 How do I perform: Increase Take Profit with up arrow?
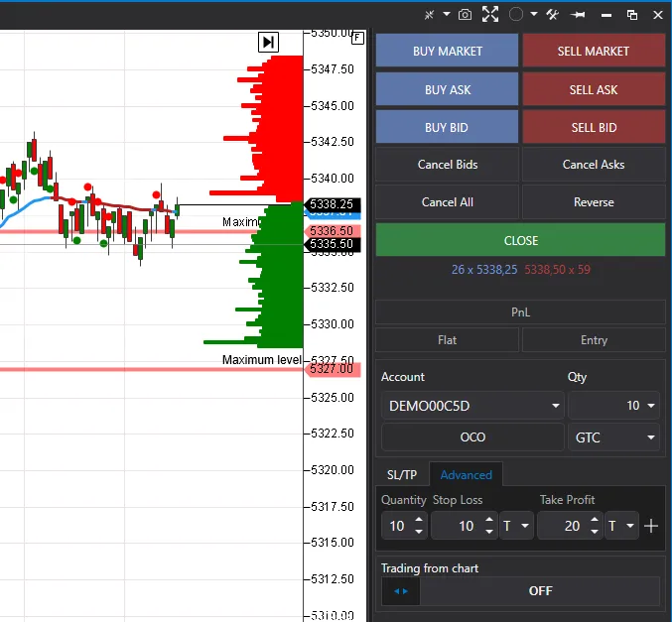pos(594,519)
